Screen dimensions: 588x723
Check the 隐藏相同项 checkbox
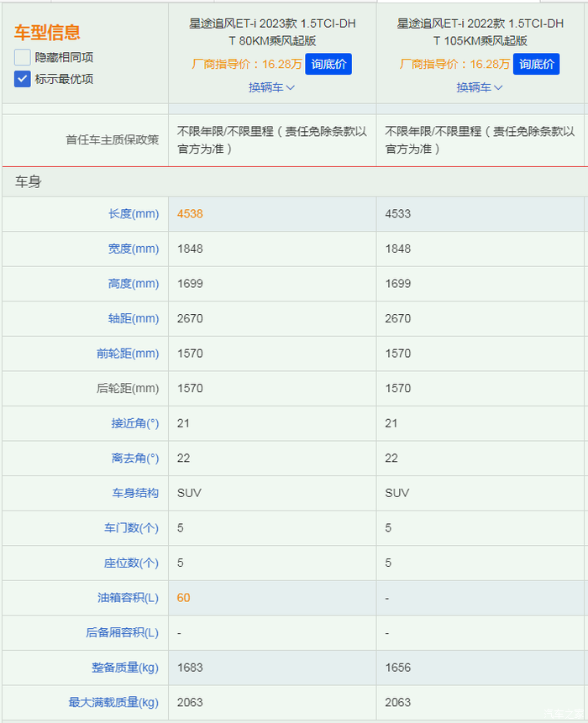coord(23,58)
